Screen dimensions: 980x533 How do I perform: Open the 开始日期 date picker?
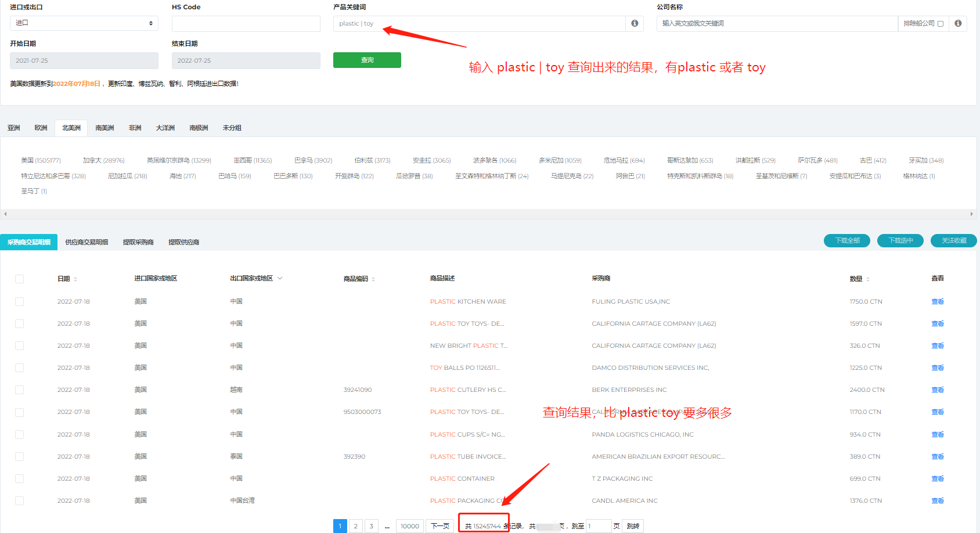coord(84,60)
